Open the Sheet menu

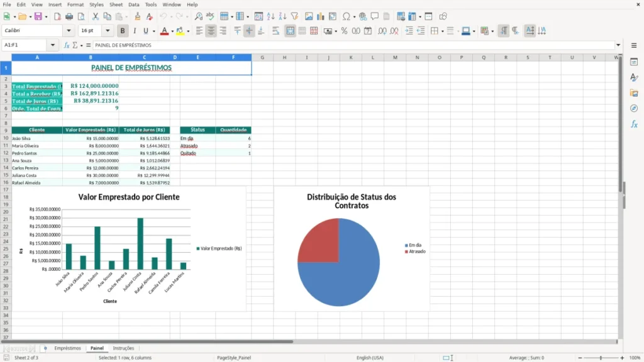tap(116, 4)
